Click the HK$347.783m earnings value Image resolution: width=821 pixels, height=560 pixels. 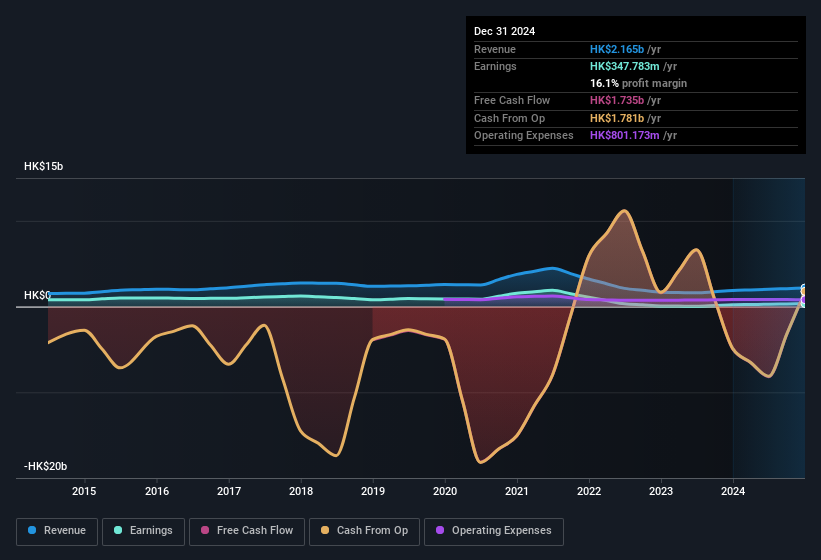tap(625, 66)
